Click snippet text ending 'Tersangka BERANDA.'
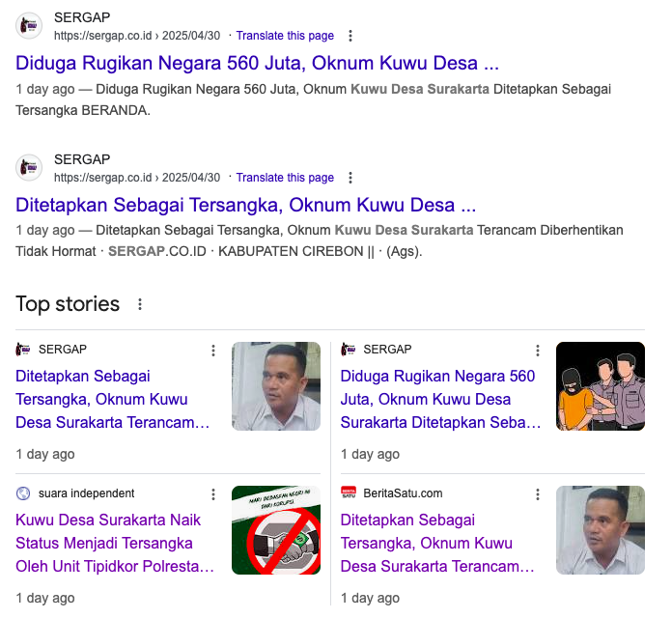This screenshot has height=619, width=672. coord(313,99)
